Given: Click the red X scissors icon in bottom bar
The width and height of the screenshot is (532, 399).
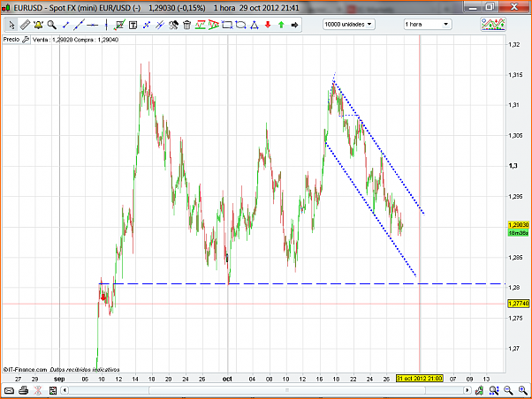Looking at the screenshot, I should point(38,390).
